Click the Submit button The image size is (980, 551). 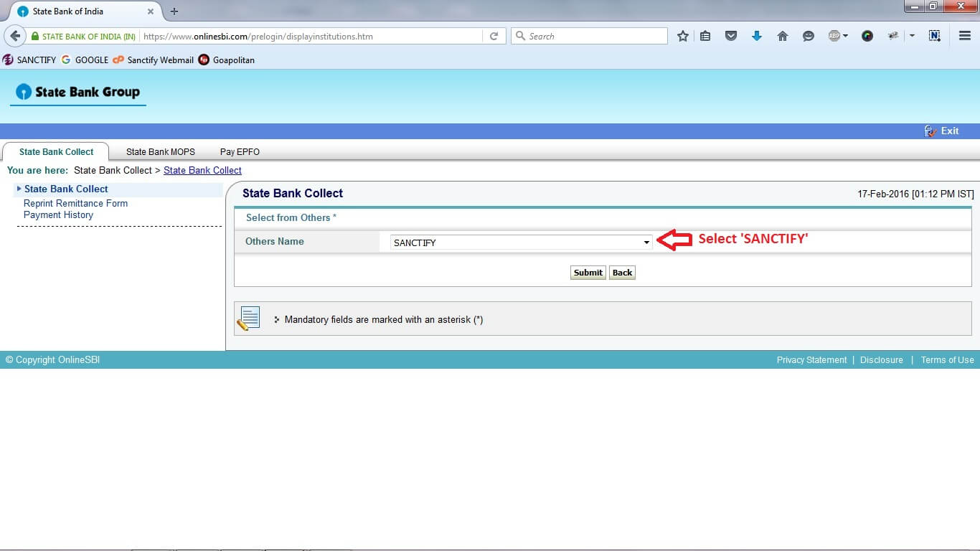click(588, 273)
